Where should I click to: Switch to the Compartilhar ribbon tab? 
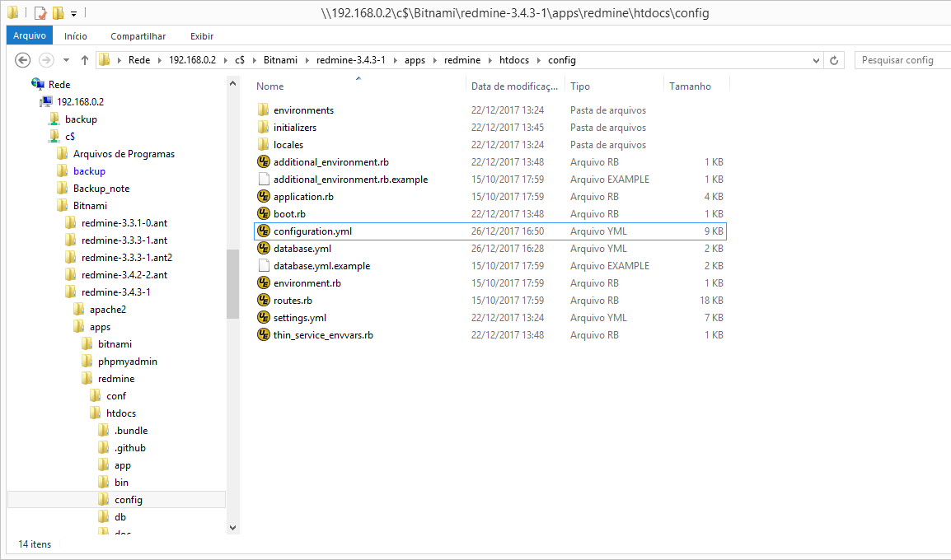click(x=138, y=36)
